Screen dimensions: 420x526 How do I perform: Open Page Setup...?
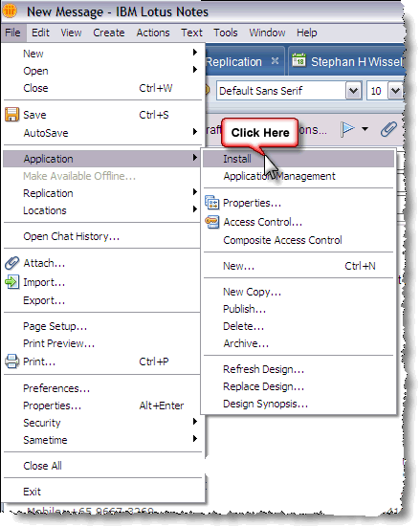click(102, 326)
